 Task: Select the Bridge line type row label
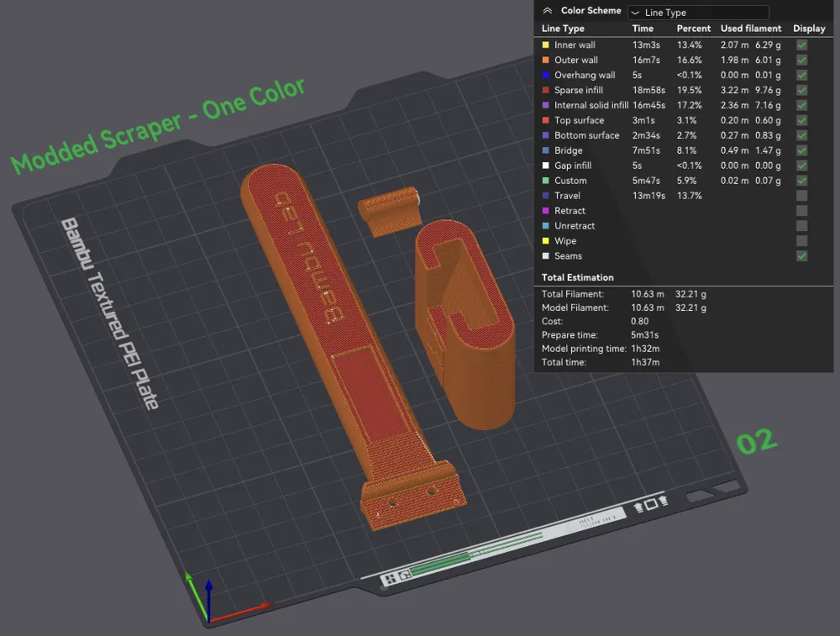[568, 150]
